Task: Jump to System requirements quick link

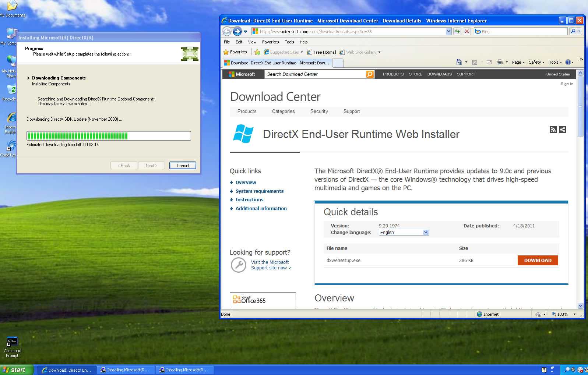Action: coord(260,191)
